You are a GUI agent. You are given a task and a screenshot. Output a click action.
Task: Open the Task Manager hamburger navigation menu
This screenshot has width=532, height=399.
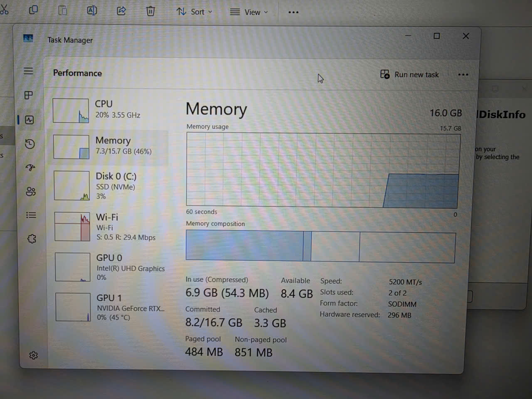pos(28,71)
